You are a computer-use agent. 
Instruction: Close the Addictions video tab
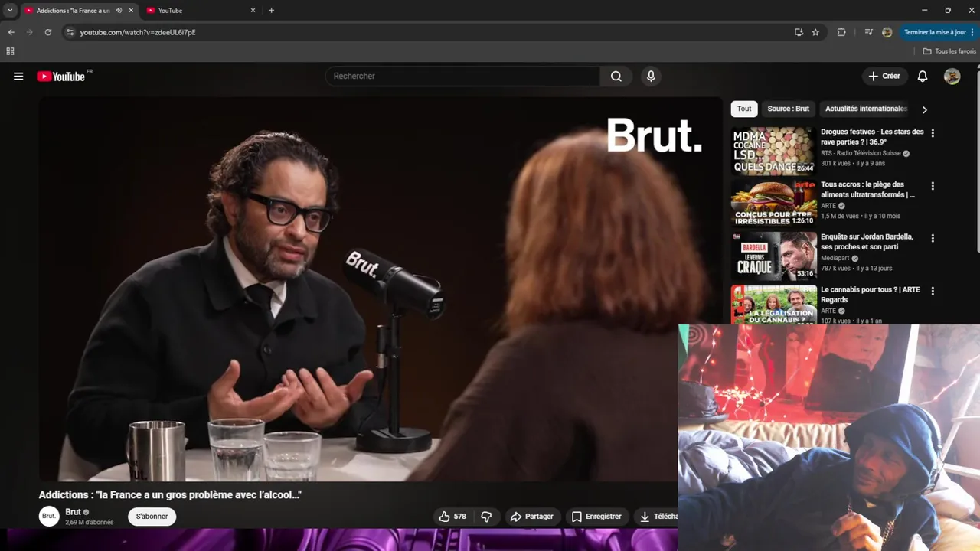131,11
